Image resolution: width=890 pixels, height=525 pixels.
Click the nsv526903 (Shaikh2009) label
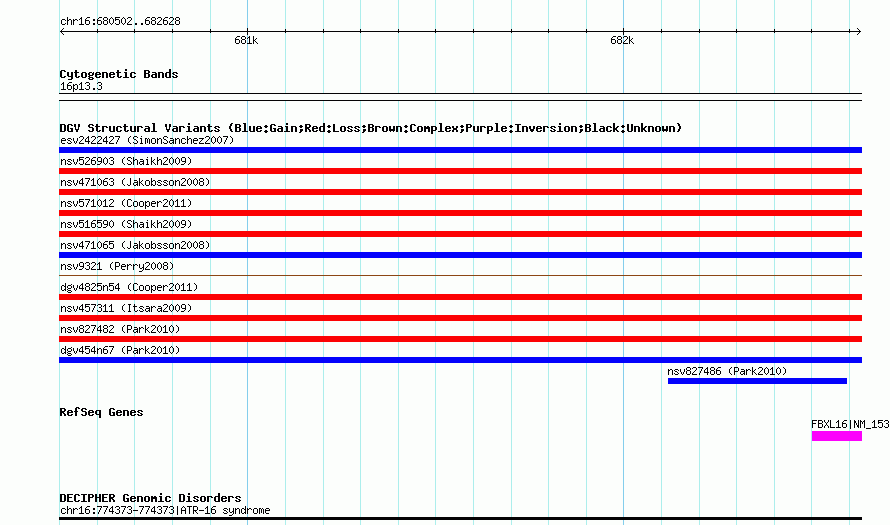coord(126,161)
